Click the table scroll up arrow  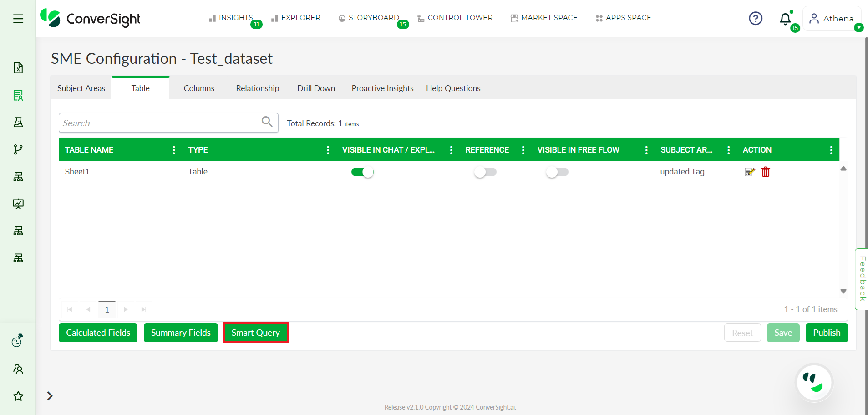click(843, 169)
